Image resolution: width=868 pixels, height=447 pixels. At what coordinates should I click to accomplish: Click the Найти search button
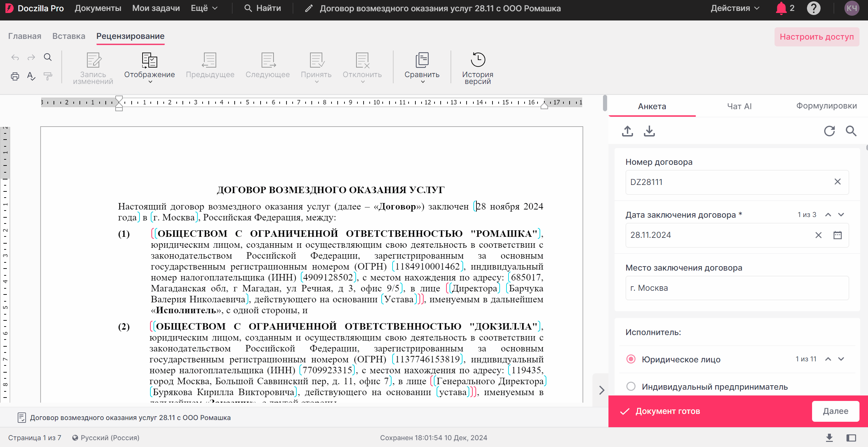point(263,8)
